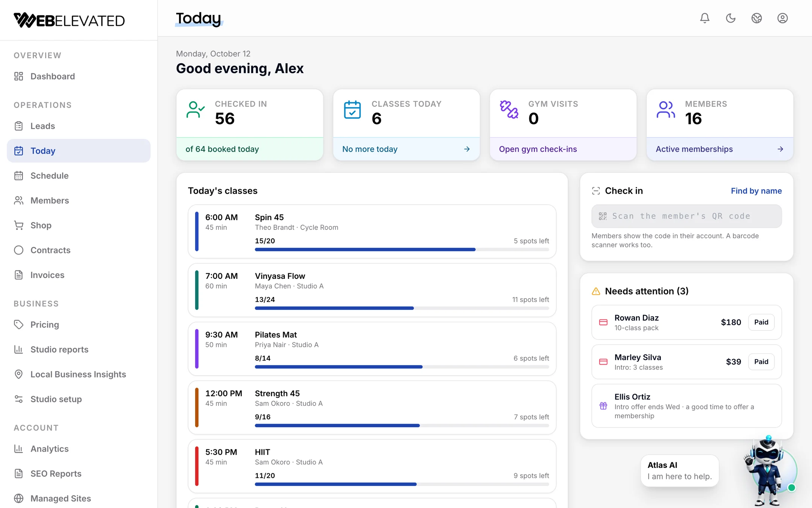Image resolution: width=812 pixels, height=508 pixels.
Task: Mark Marley Silva invoice as Paid
Action: 761,362
